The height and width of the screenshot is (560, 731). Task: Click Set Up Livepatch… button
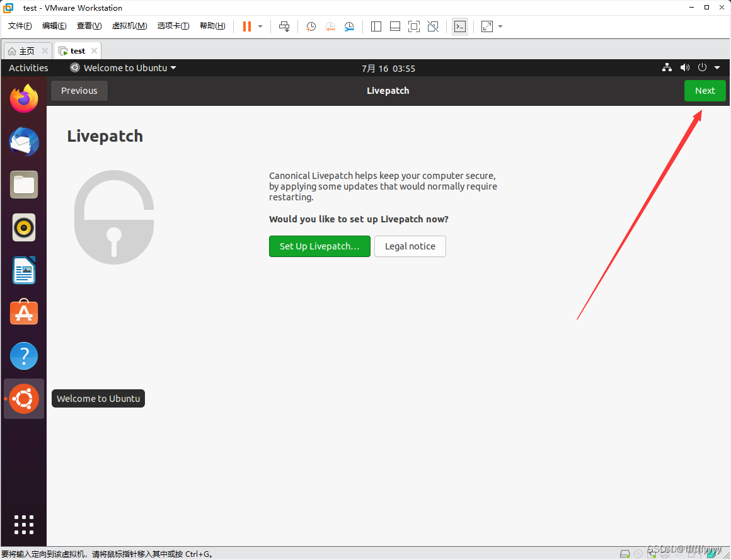coord(320,246)
